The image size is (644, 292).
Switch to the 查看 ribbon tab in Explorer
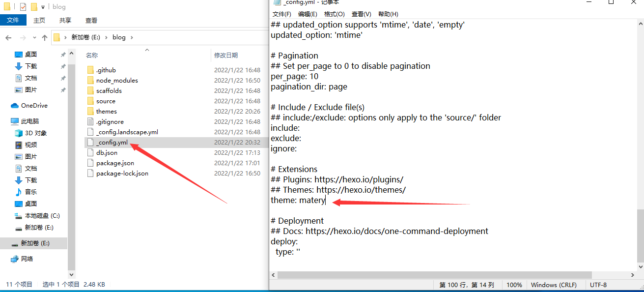pos(91,20)
